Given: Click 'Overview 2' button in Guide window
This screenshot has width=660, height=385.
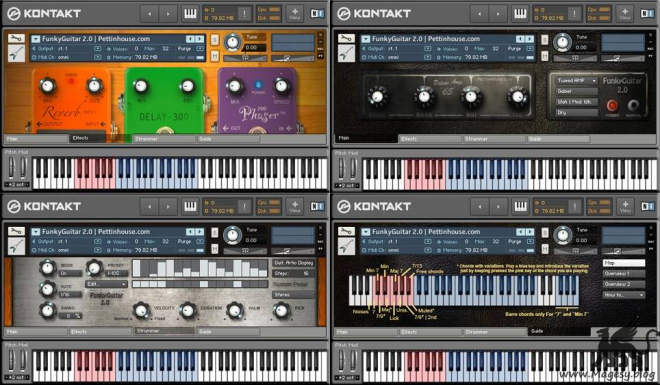Looking at the screenshot, I should click(624, 284).
